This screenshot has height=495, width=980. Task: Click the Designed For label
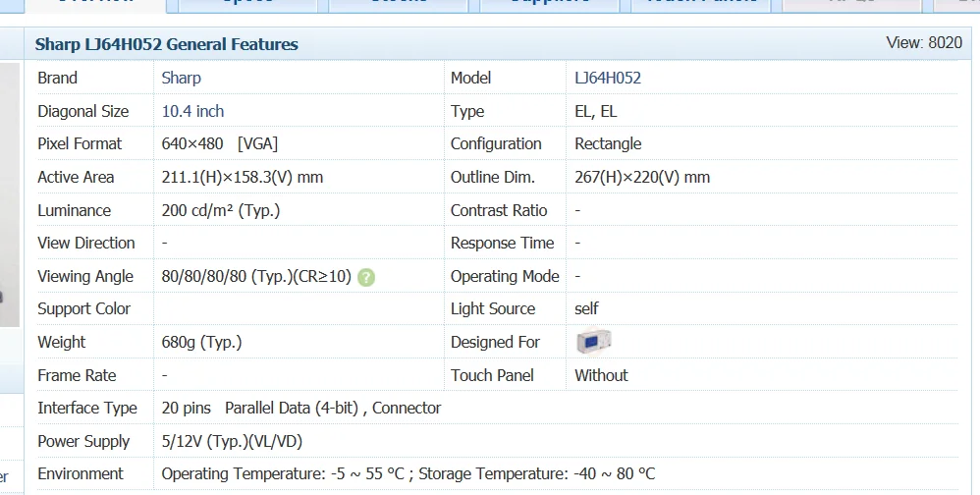(x=495, y=343)
